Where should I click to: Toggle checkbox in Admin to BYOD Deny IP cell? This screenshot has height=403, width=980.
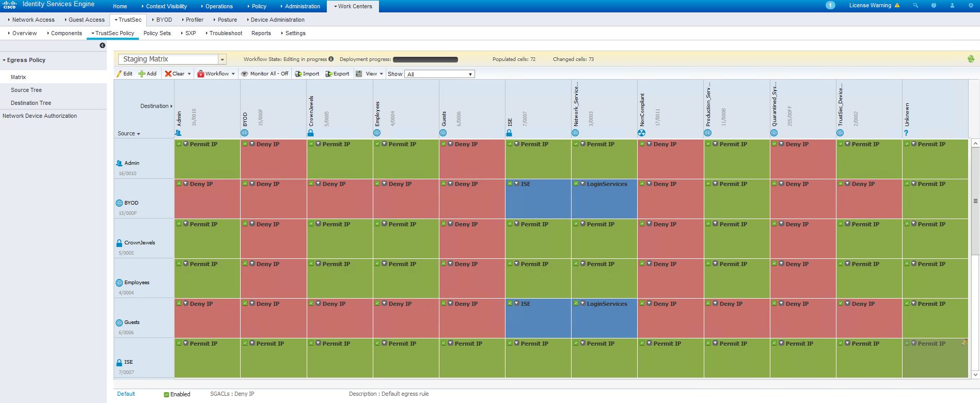245,144
